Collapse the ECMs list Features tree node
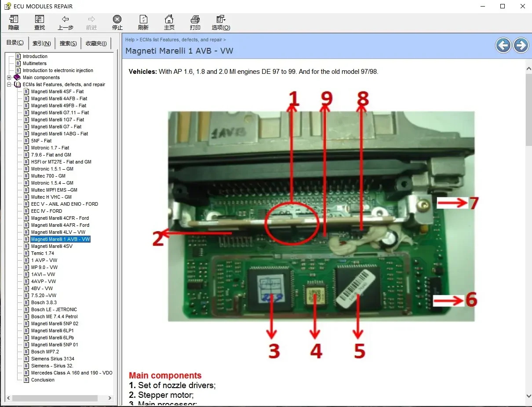 pyautogui.click(x=9, y=84)
